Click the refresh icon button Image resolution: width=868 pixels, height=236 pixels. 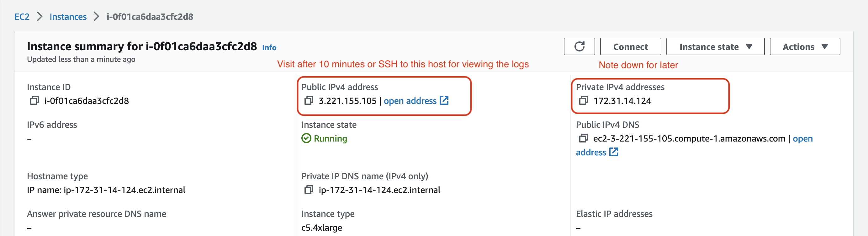579,46
